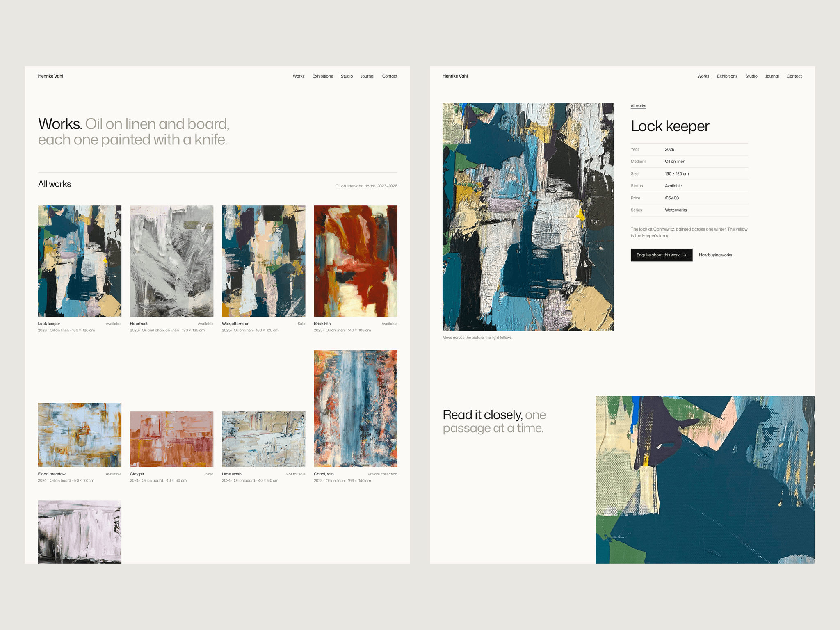Viewport: 840px width, 630px height.
Task: Open Exhibitions in left page navigation
Action: point(322,76)
